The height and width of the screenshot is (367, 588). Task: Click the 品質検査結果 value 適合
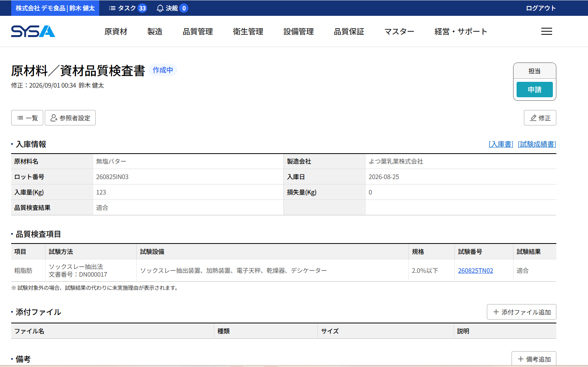click(102, 208)
